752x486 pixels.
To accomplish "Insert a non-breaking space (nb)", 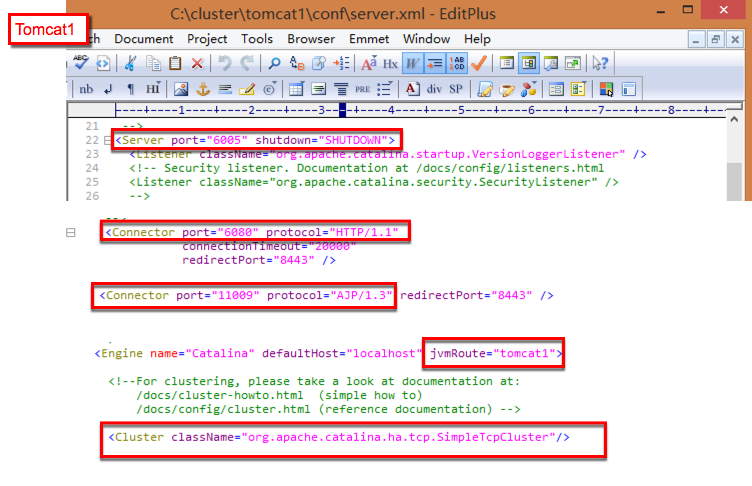I will point(86,89).
